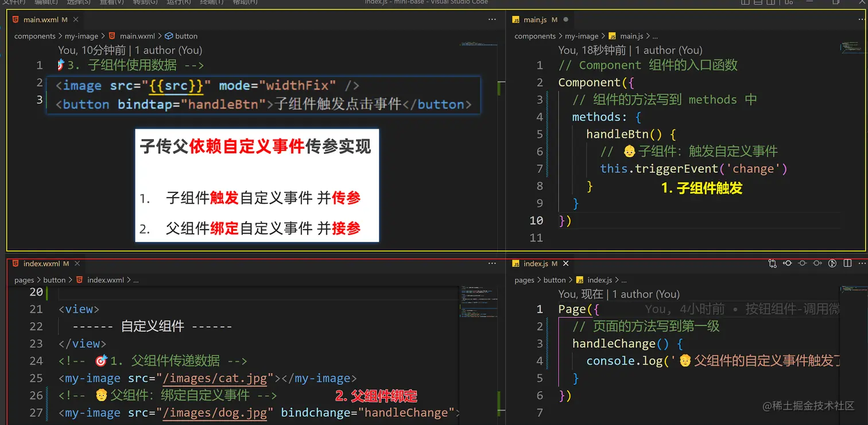Open More Actions menu for the main.wxml editor group
This screenshot has width=868, height=425.
(x=492, y=20)
